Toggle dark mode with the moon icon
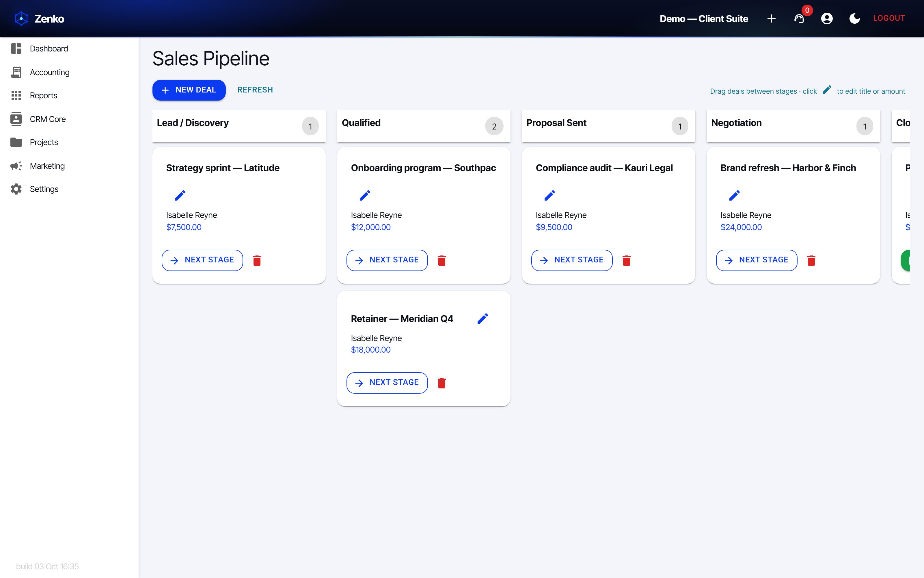 point(854,18)
